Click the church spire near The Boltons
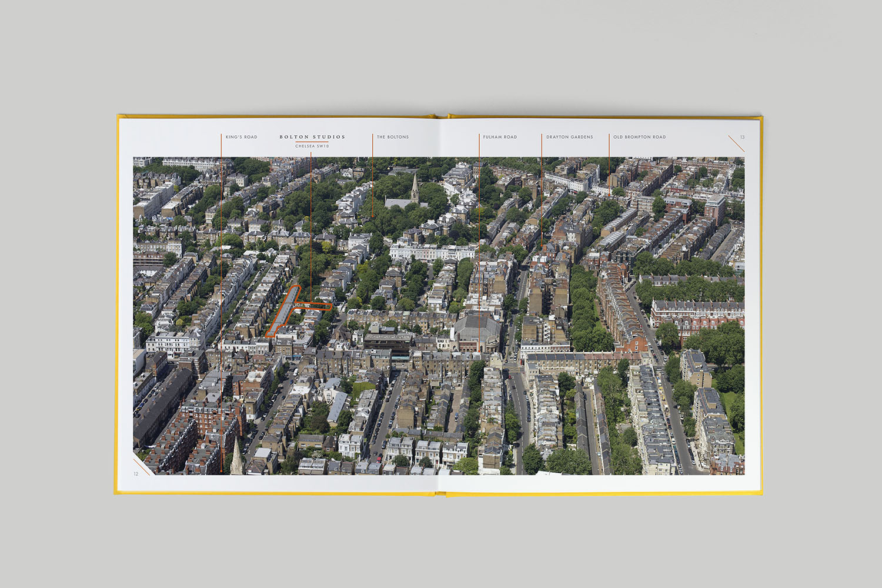The image size is (882, 588). click(415, 188)
